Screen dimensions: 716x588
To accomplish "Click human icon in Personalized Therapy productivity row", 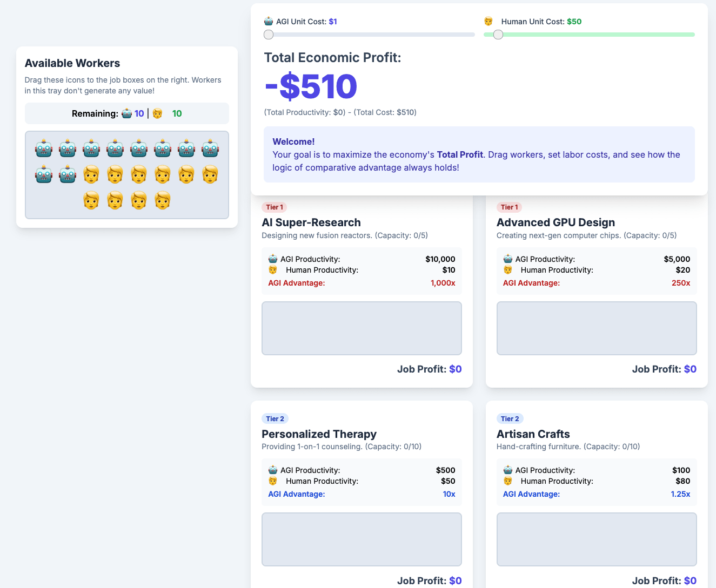I will point(273,481).
